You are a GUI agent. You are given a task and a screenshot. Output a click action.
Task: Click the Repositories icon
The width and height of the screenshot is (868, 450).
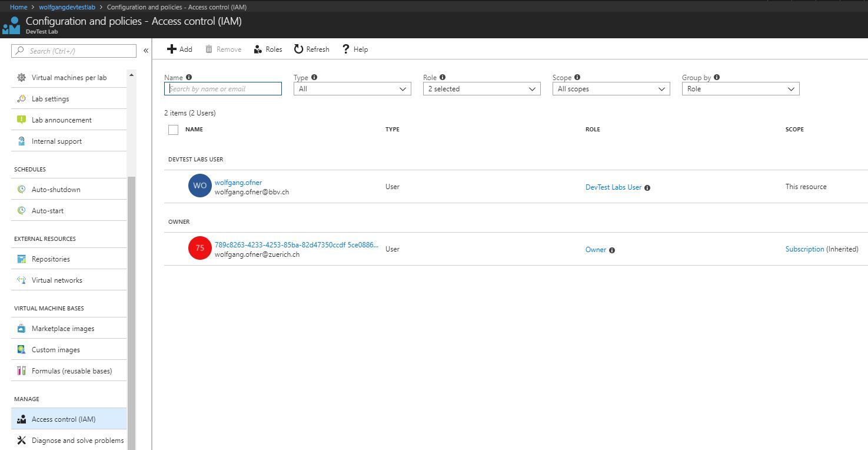coord(21,259)
